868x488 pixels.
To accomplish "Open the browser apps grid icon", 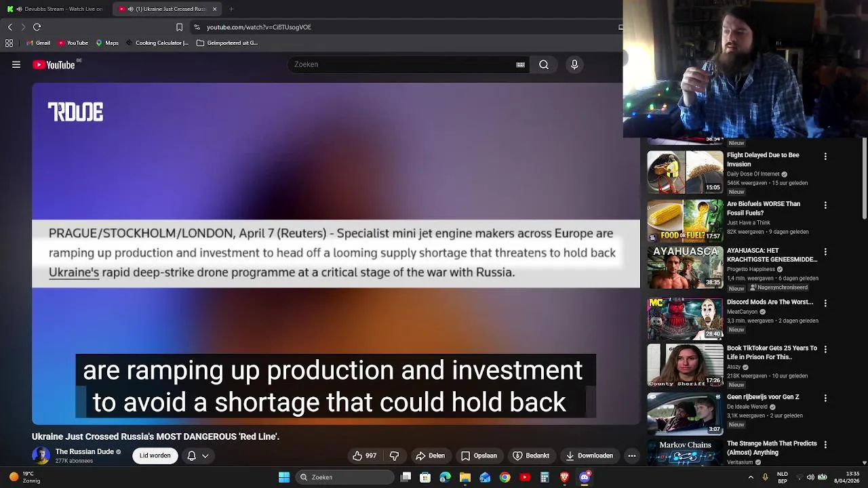I will (x=9, y=43).
